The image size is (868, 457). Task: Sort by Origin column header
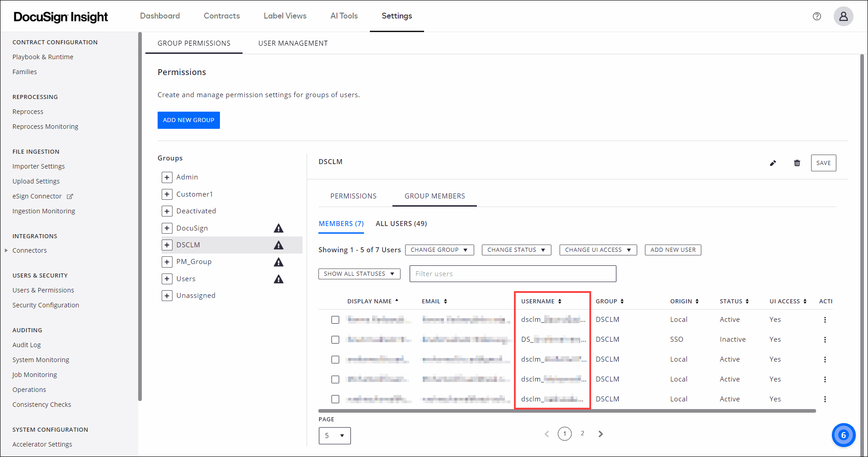point(684,302)
